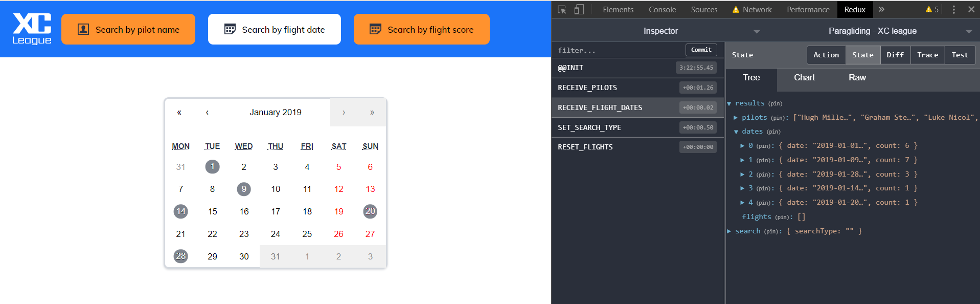Open the Sources DevTools tab
Screen dimensions: 980x304
704,9
